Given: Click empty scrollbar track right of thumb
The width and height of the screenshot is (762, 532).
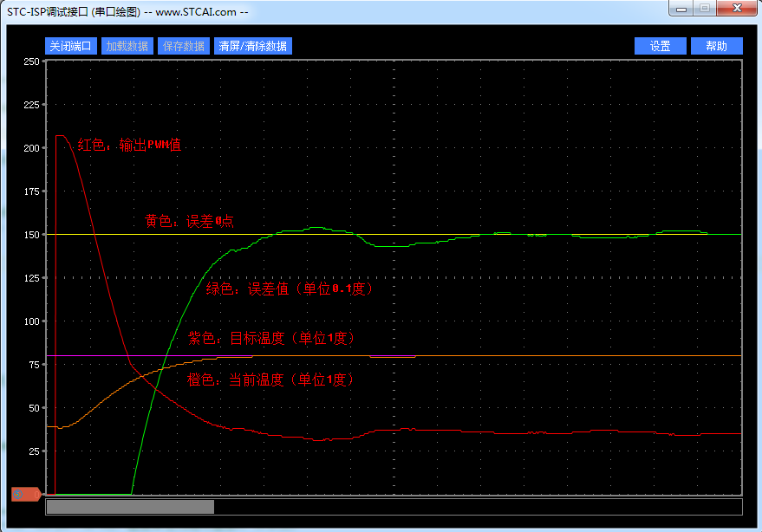Looking at the screenshot, I should click(x=477, y=507).
